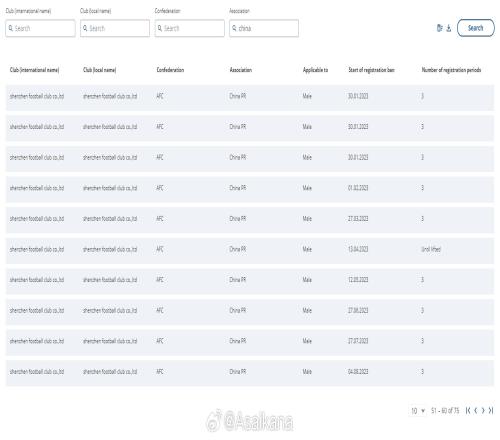Go to the first page of results

click(468, 410)
